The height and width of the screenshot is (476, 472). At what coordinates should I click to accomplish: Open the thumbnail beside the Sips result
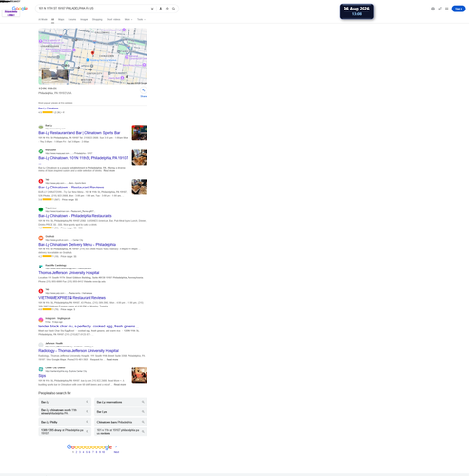(x=140, y=375)
